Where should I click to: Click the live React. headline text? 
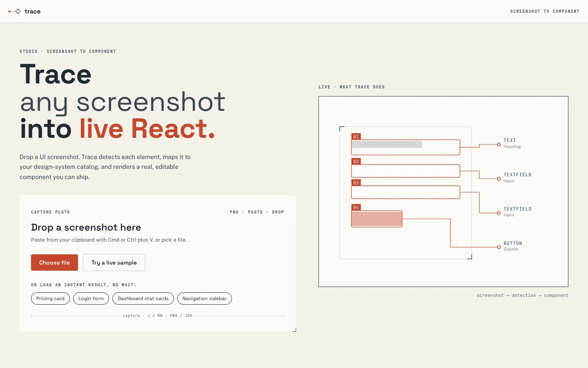[x=147, y=129]
